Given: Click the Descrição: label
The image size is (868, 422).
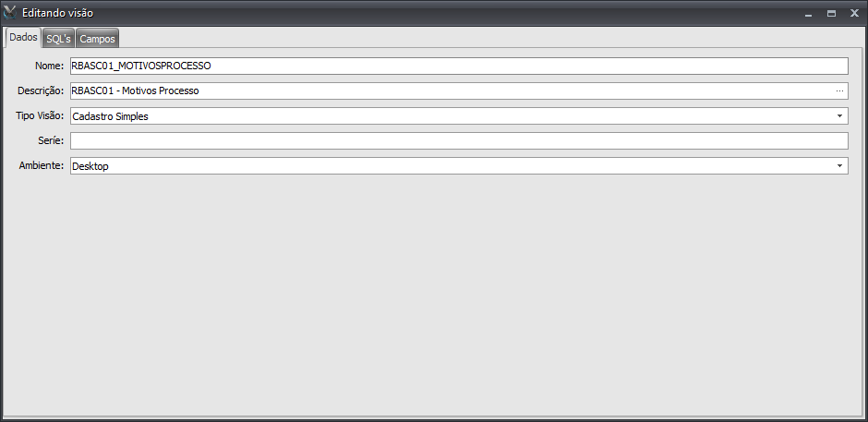Looking at the screenshot, I should (x=41, y=90).
